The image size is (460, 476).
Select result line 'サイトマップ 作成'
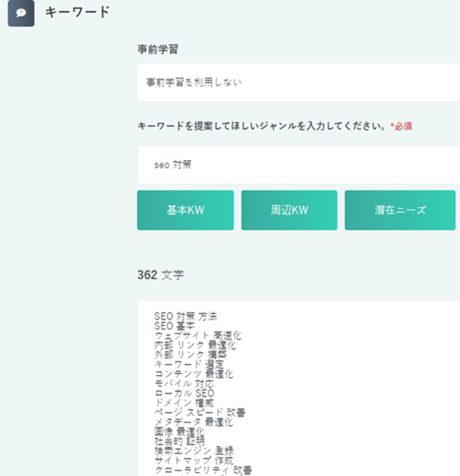(194, 460)
